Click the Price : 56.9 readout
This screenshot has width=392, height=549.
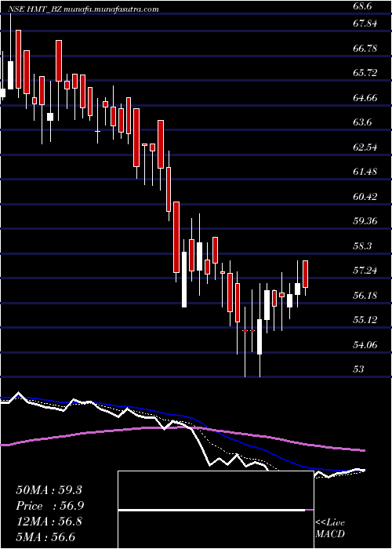point(50,506)
